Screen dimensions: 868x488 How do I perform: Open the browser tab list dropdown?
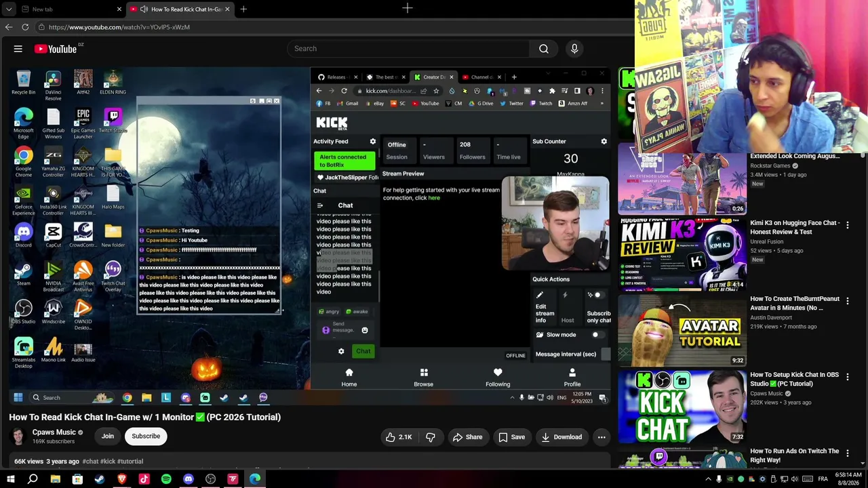tap(9, 9)
